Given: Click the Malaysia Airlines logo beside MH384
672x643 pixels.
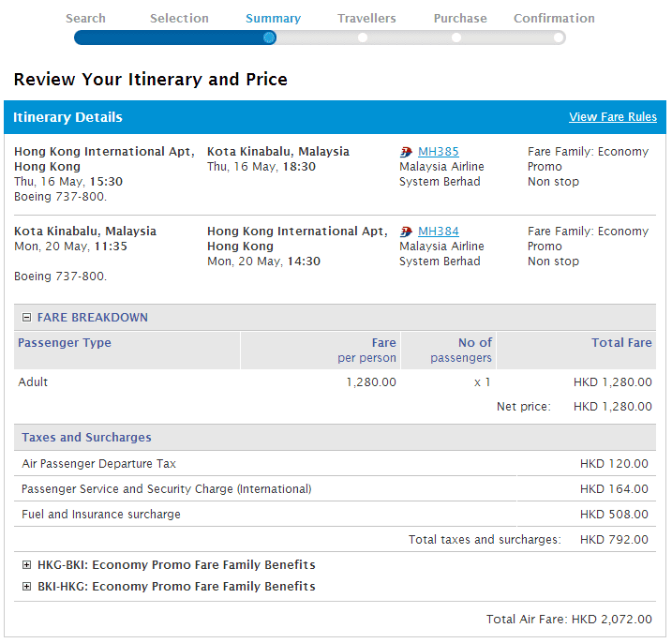Looking at the screenshot, I should coord(406,232).
